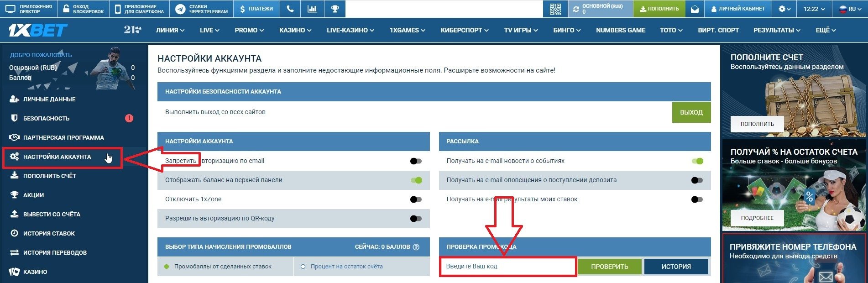Click the green ПРОВЕРИТЬ button
This screenshot has width=868, height=283.
[x=609, y=267]
